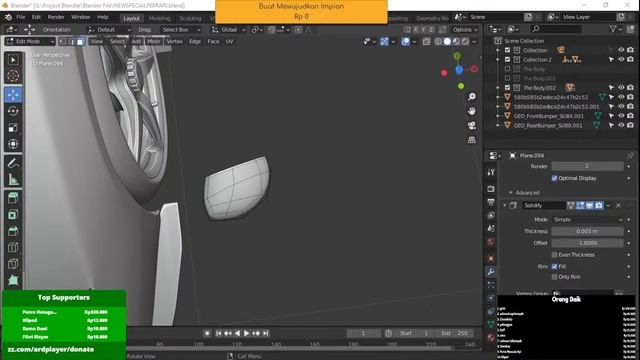
Task: Toggle the Only Rim checkbox
Action: click(554, 277)
